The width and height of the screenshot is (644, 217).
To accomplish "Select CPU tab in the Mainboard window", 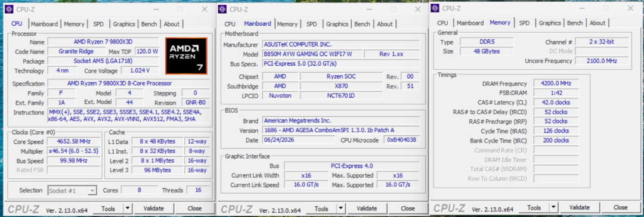I will tap(230, 24).
